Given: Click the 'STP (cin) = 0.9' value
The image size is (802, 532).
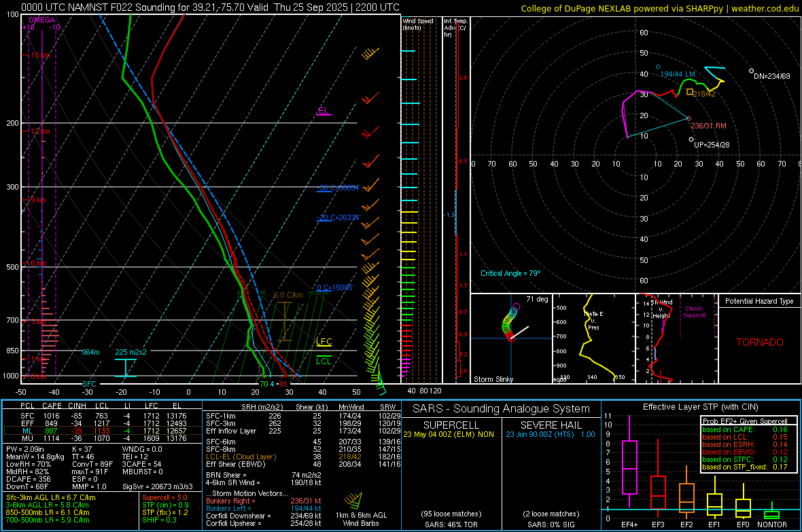Looking at the screenshot, I should pyautogui.click(x=165, y=505).
